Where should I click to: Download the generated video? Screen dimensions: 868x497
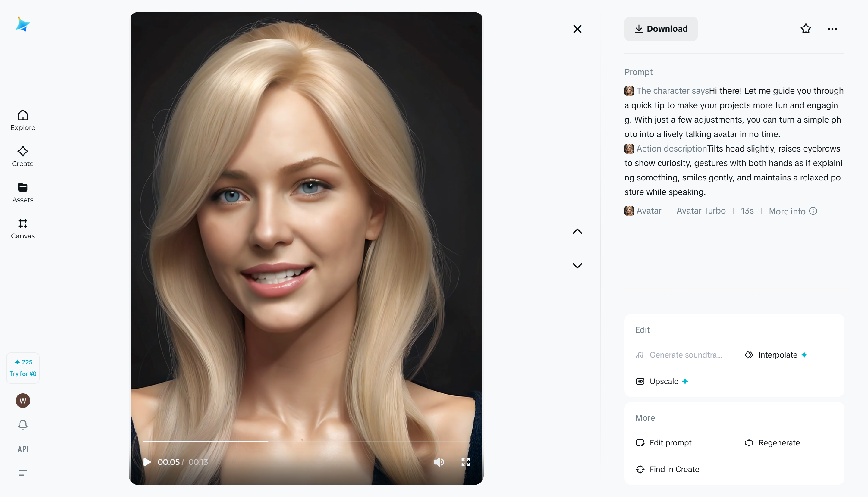661,29
